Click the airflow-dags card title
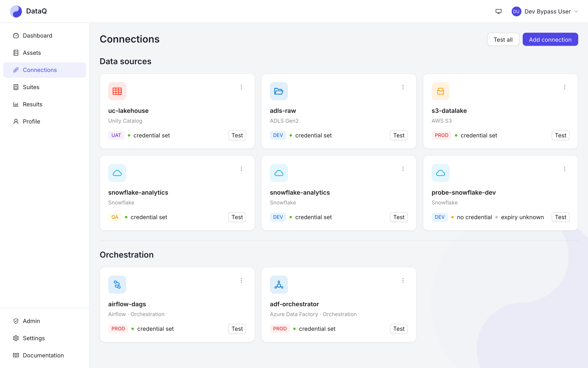Viewport: 588px width, 368px height. pos(127,304)
